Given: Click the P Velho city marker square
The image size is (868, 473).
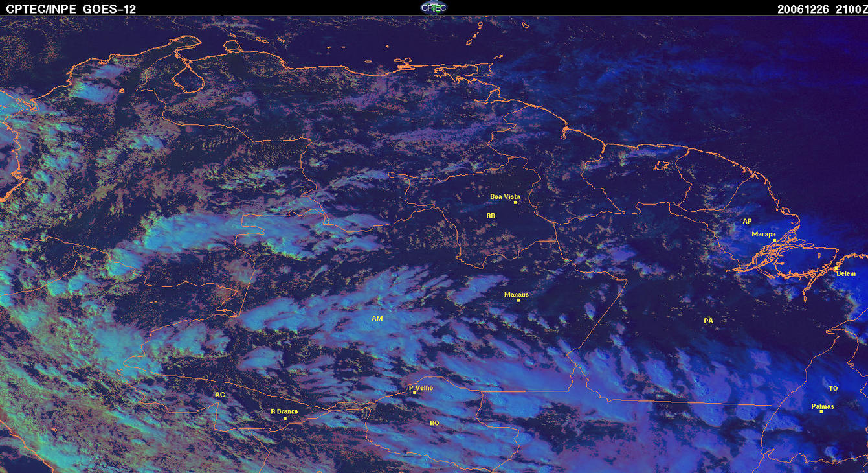Looking at the screenshot, I should [414, 393].
